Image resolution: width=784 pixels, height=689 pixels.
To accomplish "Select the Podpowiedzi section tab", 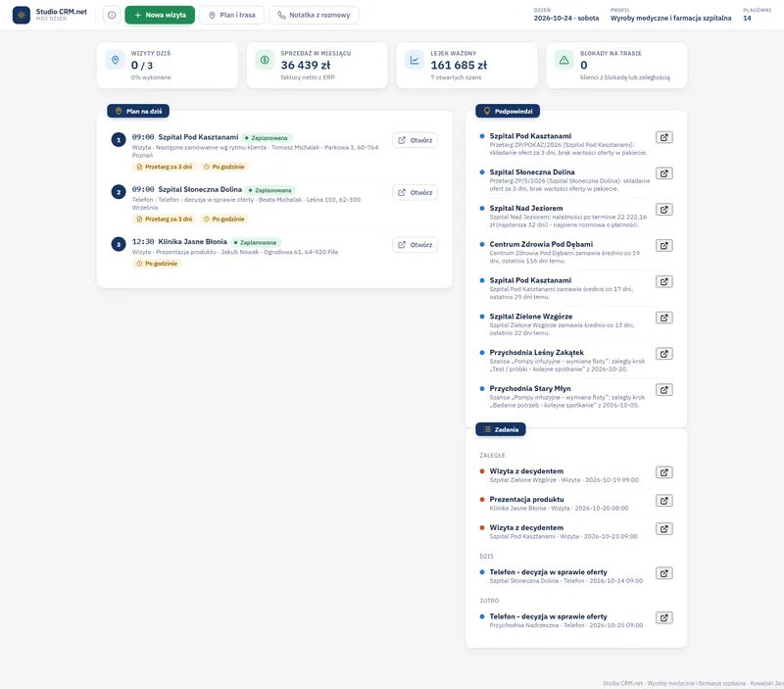I will point(508,111).
